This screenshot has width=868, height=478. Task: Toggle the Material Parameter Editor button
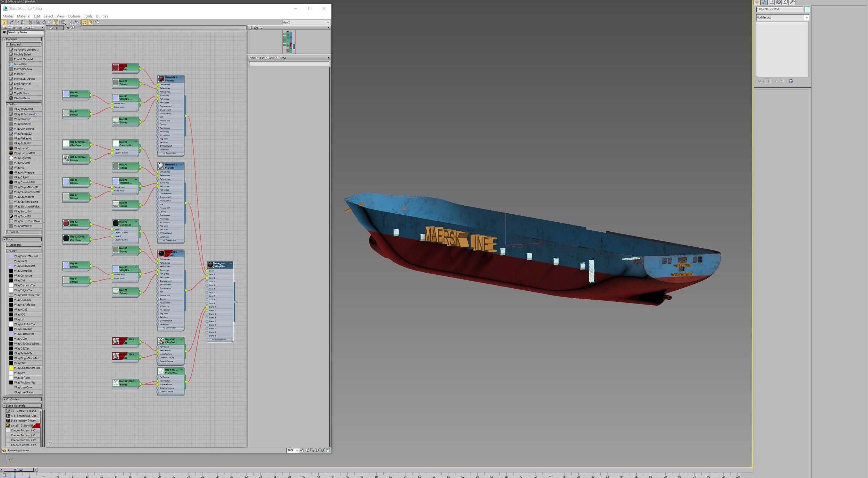[90, 22]
